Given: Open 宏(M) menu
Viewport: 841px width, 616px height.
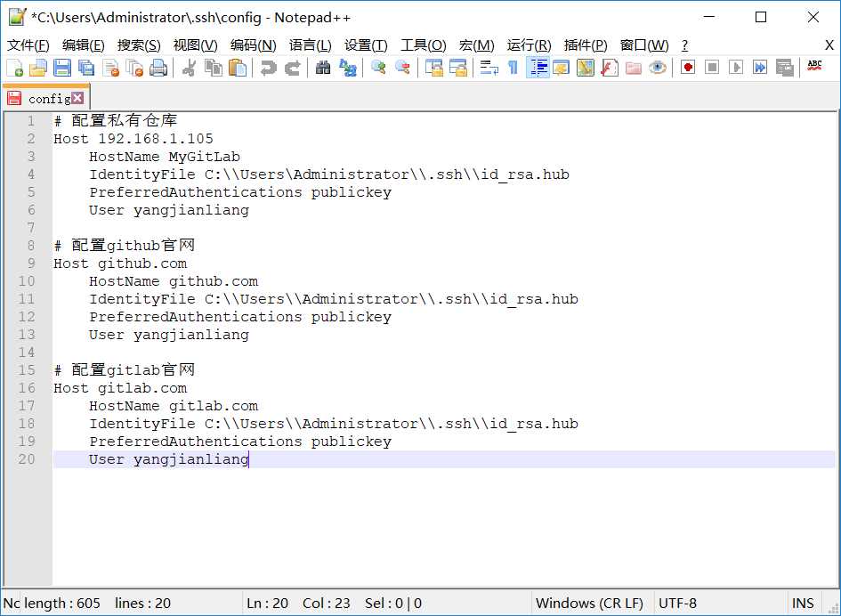Looking at the screenshot, I should click(x=476, y=45).
